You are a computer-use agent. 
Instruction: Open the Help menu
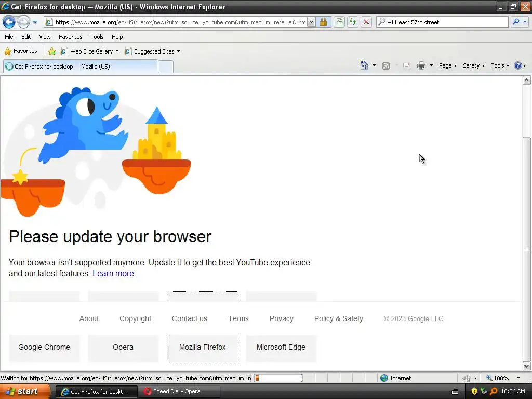pos(117,37)
